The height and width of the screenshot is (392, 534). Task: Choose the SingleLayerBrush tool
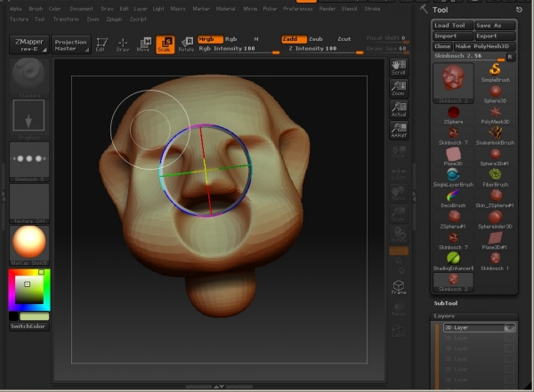click(x=453, y=178)
